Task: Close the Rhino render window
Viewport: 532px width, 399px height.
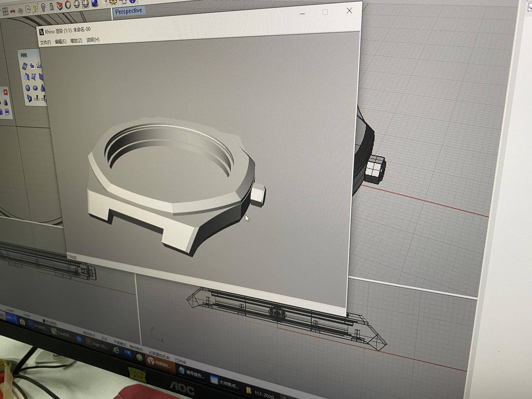Action: tap(349, 11)
